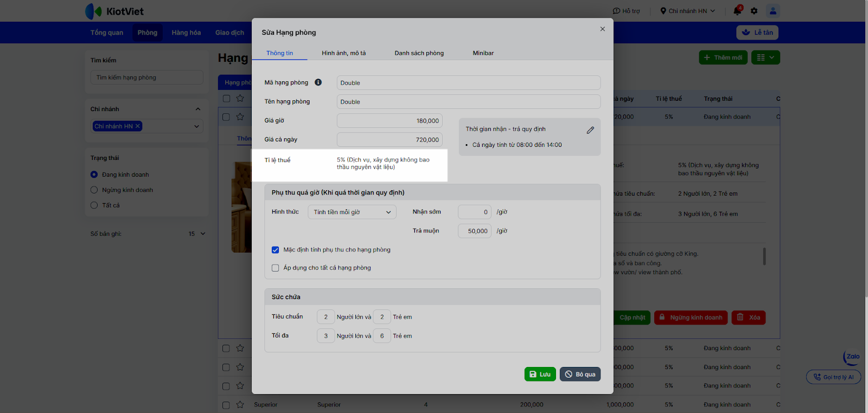Star the Superior room row
The width and height of the screenshot is (868, 413).
240,405
